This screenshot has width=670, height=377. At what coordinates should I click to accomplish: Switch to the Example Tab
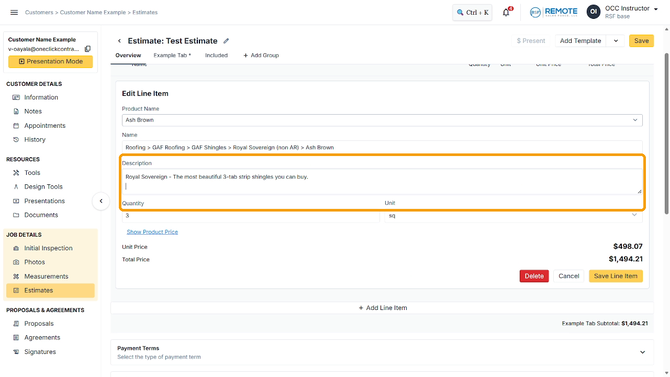[172, 56]
